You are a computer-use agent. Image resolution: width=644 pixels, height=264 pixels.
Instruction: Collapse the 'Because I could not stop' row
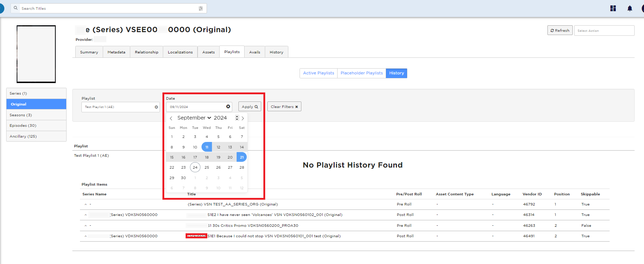86,236
